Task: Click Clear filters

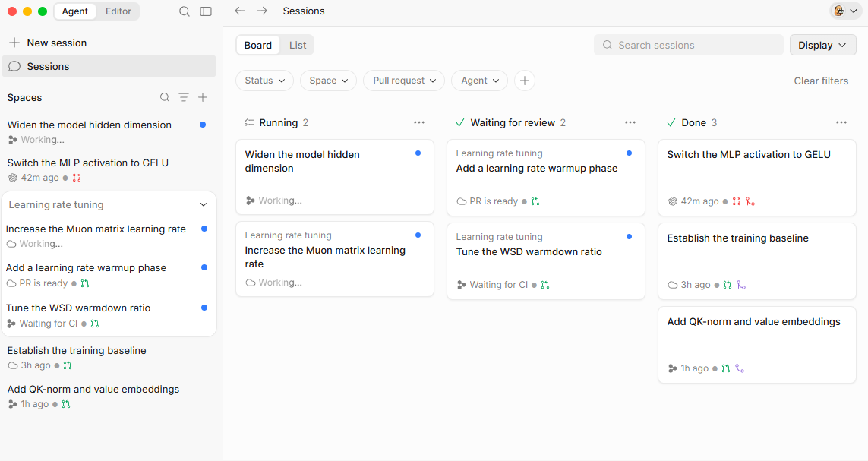Action: click(821, 81)
